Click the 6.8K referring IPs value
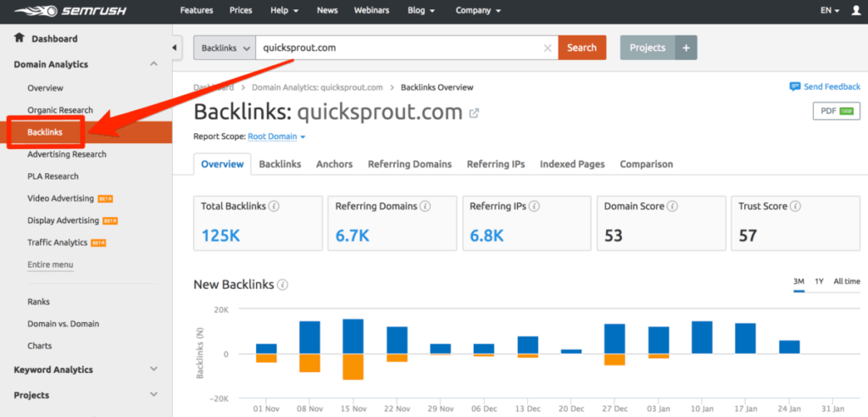 click(487, 236)
